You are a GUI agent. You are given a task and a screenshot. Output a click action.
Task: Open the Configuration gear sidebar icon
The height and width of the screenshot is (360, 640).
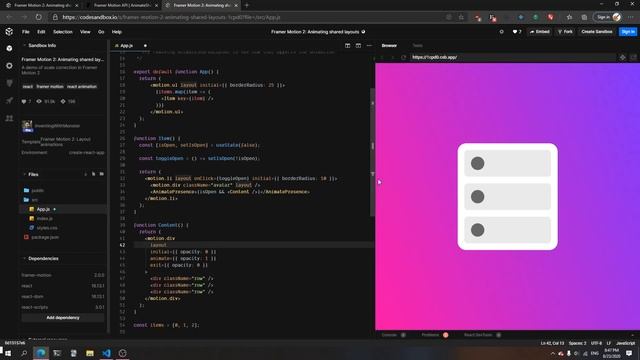tap(9, 66)
